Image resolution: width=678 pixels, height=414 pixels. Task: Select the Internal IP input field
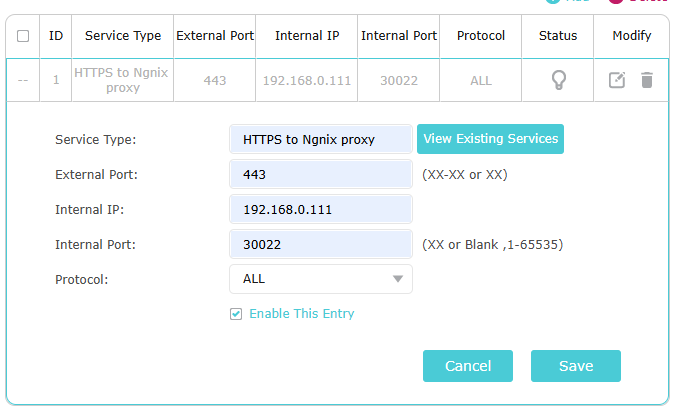[x=321, y=209]
